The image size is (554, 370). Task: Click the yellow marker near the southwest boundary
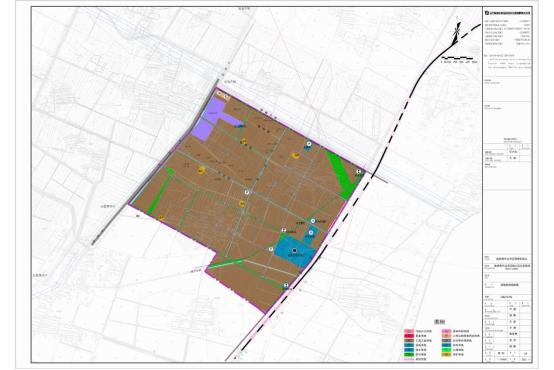[161, 218]
